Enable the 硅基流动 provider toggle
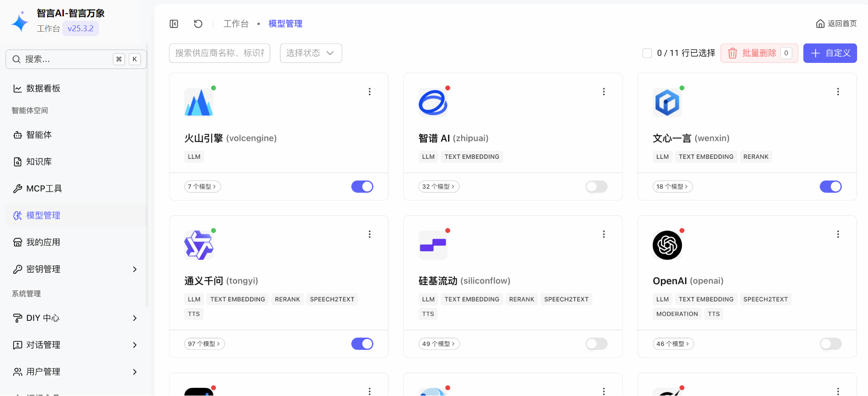 pos(596,344)
